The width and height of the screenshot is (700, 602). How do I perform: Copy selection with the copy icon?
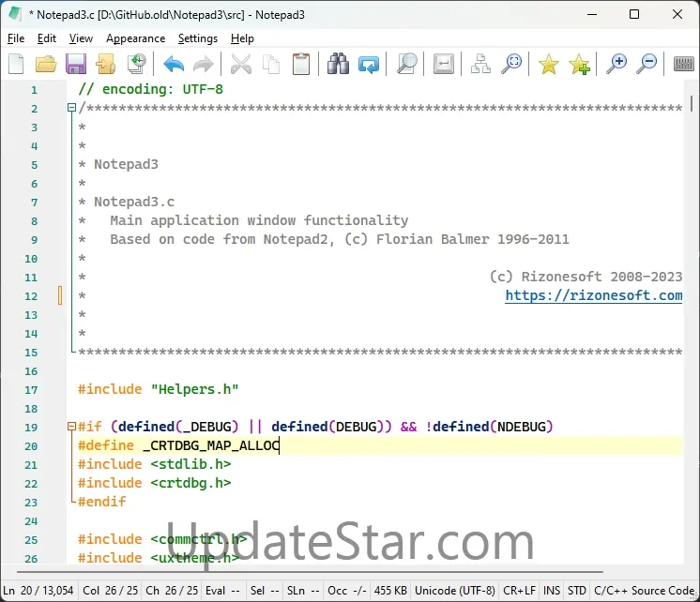click(271, 64)
